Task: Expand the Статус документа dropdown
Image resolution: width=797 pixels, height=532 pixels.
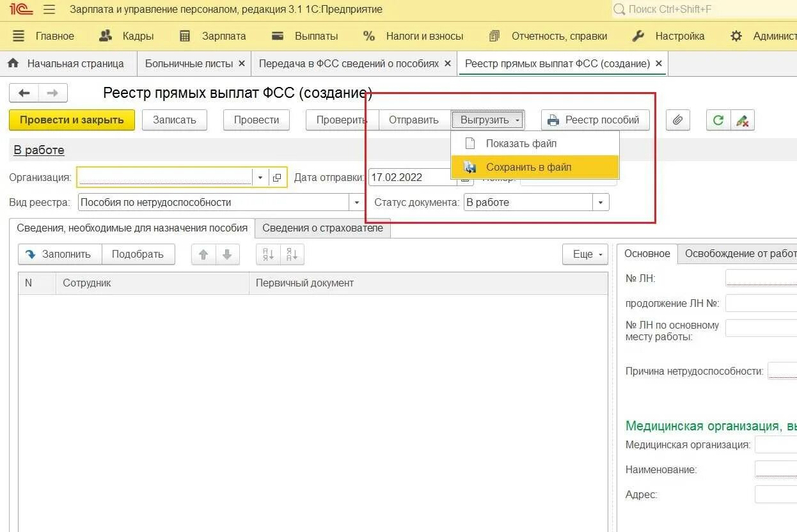Action: [601, 202]
